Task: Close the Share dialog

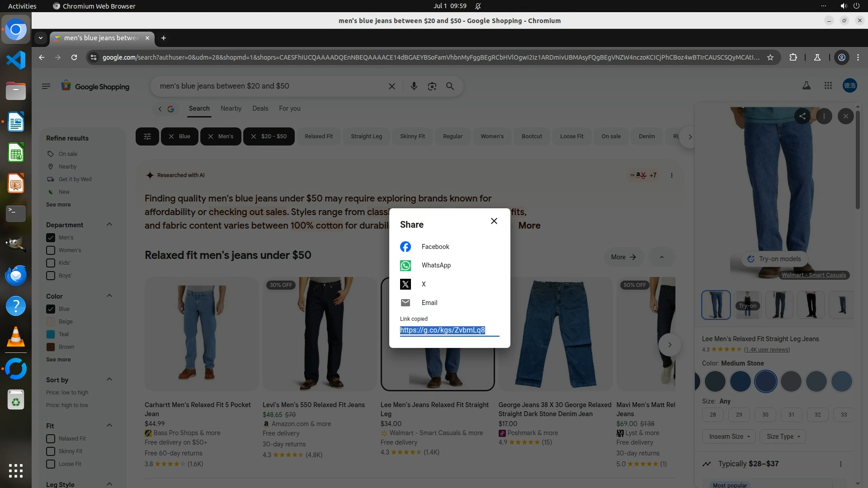Action: tap(494, 221)
